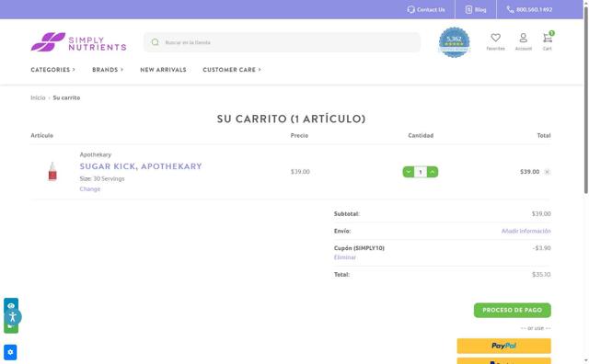Click the search magnifier icon
Viewport: 589px width, 364px height.
pos(156,42)
